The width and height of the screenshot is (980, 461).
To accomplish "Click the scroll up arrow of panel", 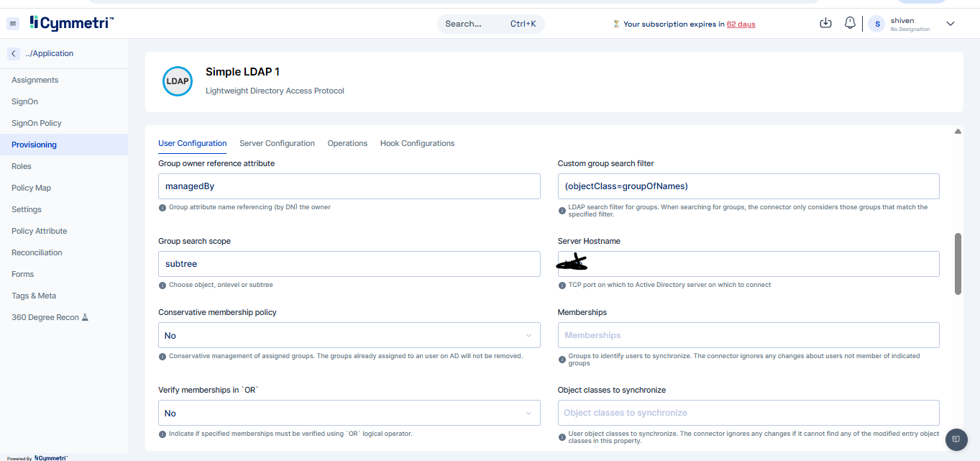I will coord(958,132).
